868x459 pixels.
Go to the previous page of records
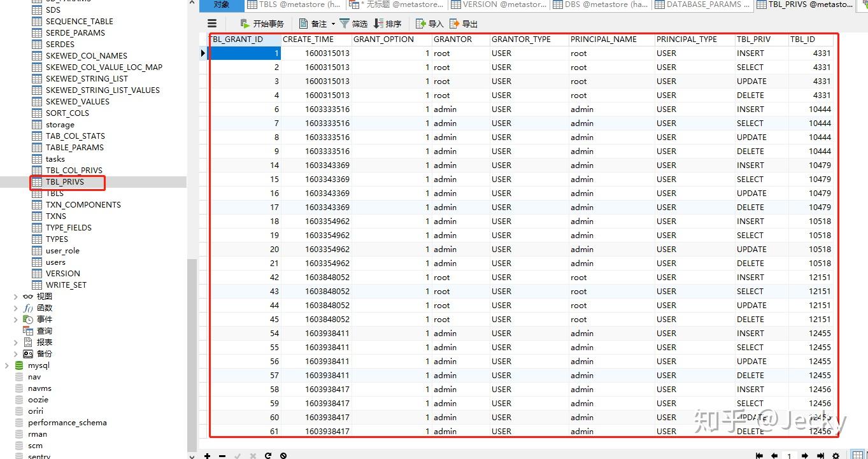click(774, 455)
